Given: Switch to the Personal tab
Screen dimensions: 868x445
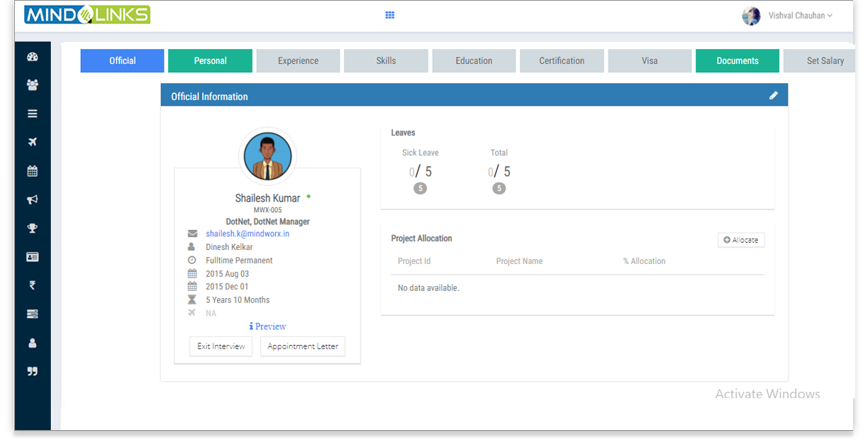Looking at the screenshot, I should tap(210, 60).
